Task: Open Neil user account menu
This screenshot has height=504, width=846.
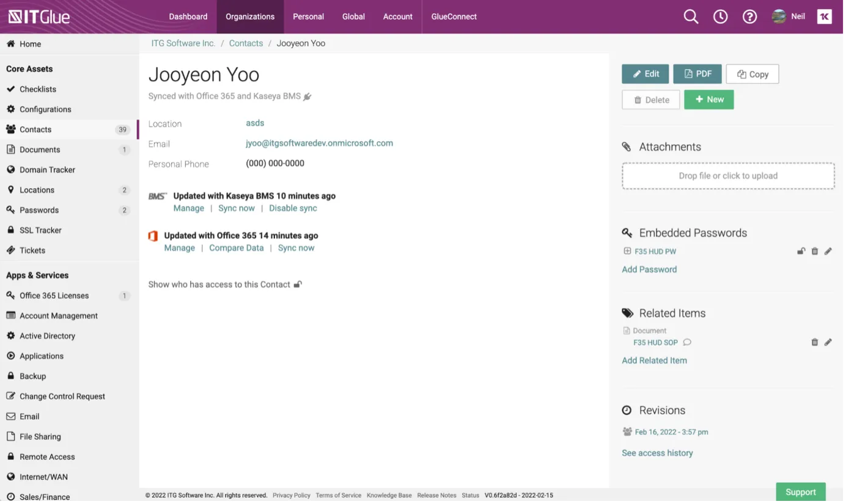Action: coord(789,16)
